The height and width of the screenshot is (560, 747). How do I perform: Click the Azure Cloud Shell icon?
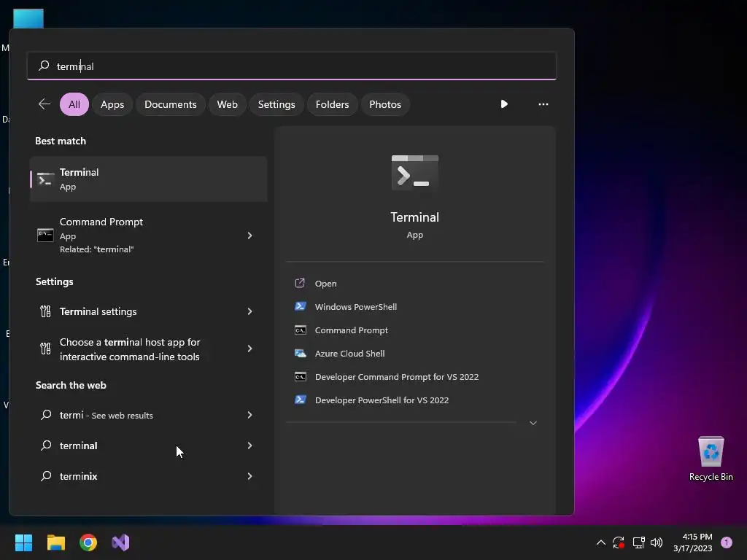[x=300, y=354]
